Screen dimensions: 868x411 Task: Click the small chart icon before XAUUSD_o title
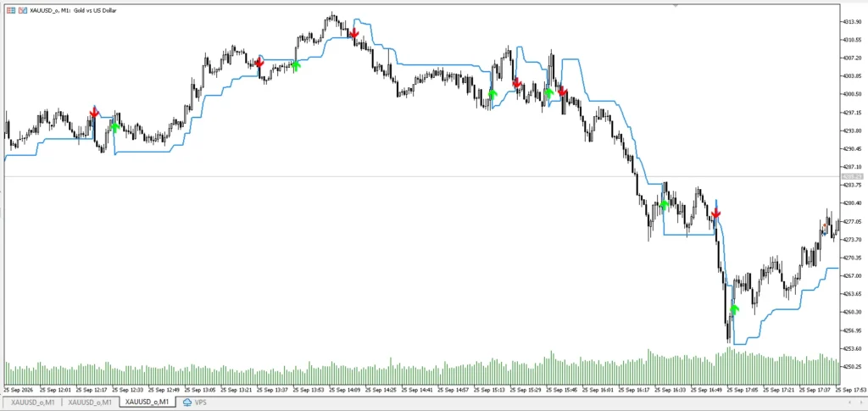point(22,10)
